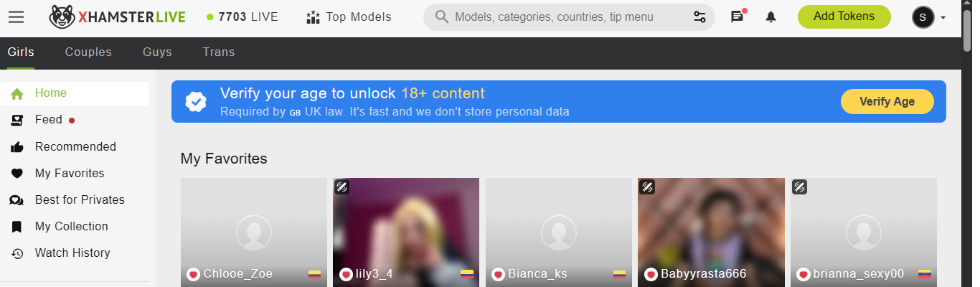Click the Add Tokens button

coord(844,17)
